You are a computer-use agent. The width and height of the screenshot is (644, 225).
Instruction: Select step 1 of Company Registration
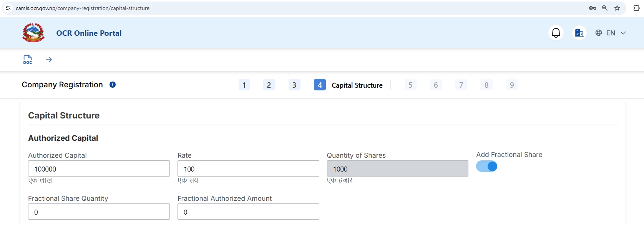(x=244, y=85)
